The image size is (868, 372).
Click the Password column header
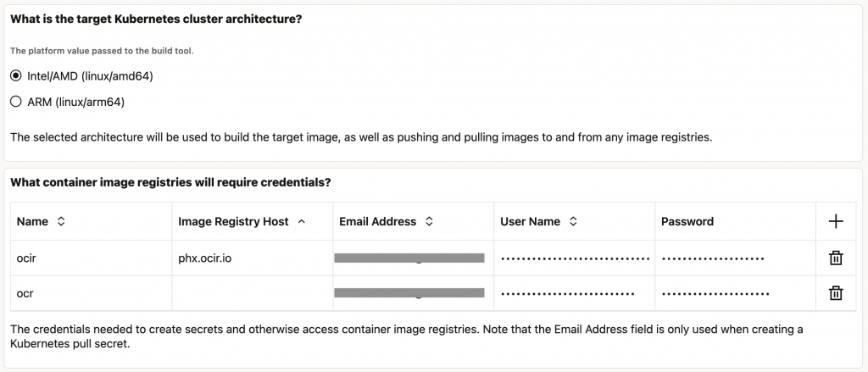click(x=687, y=221)
